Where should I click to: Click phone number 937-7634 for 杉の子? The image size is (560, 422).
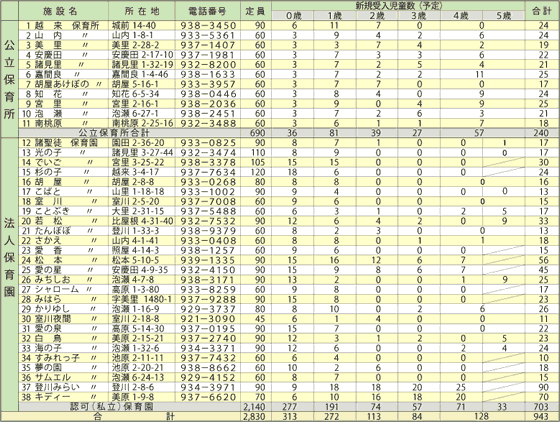pos(208,172)
